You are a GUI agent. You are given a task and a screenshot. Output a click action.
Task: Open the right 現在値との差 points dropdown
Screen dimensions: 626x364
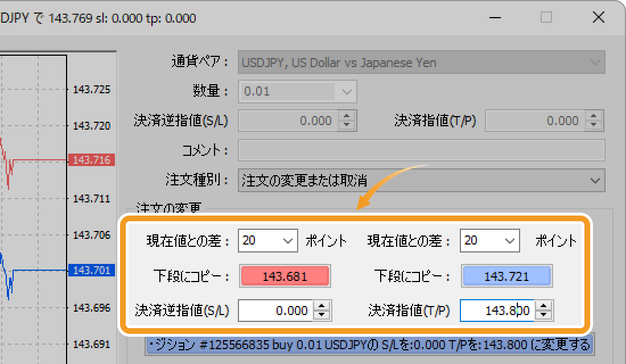click(x=489, y=240)
